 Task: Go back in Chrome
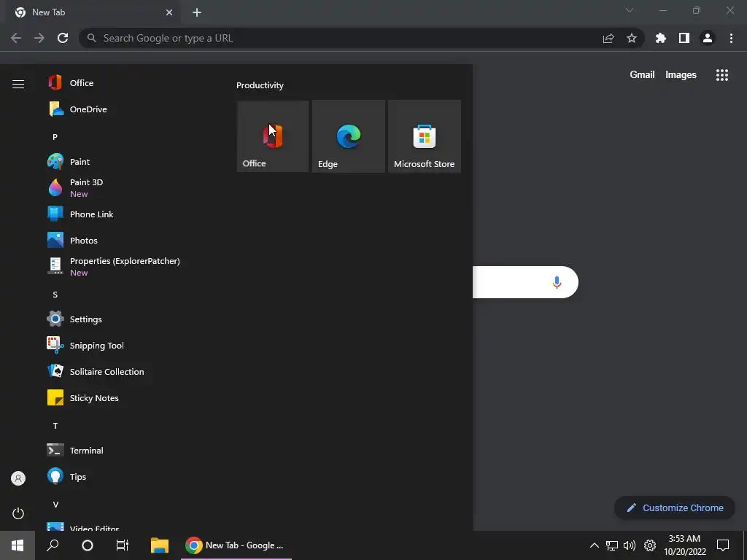(16, 38)
